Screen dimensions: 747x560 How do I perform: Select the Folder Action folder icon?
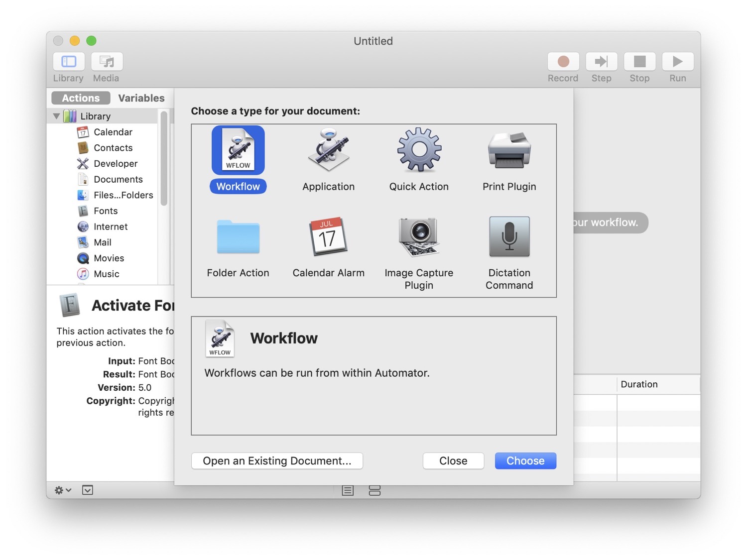click(238, 237)
